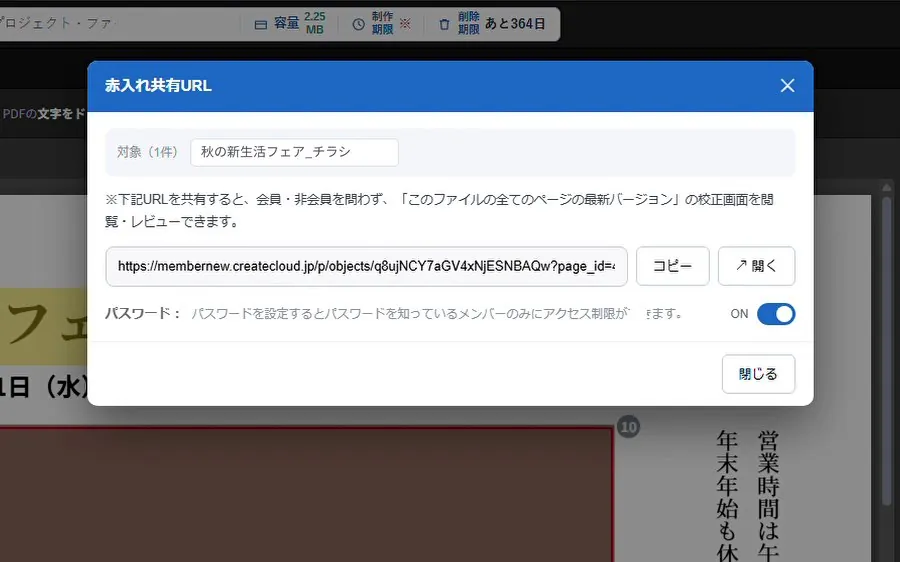Image resolution: width=900 pixels, height=562 pixels.
Task: Turn off the password ON toggle
Action: [x=776, y=314]
